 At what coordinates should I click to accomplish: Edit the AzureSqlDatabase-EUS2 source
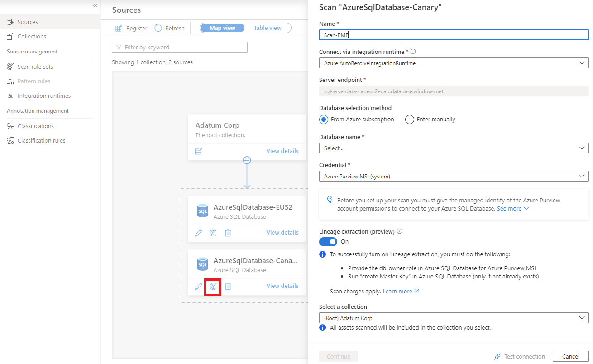coord(198,232)
